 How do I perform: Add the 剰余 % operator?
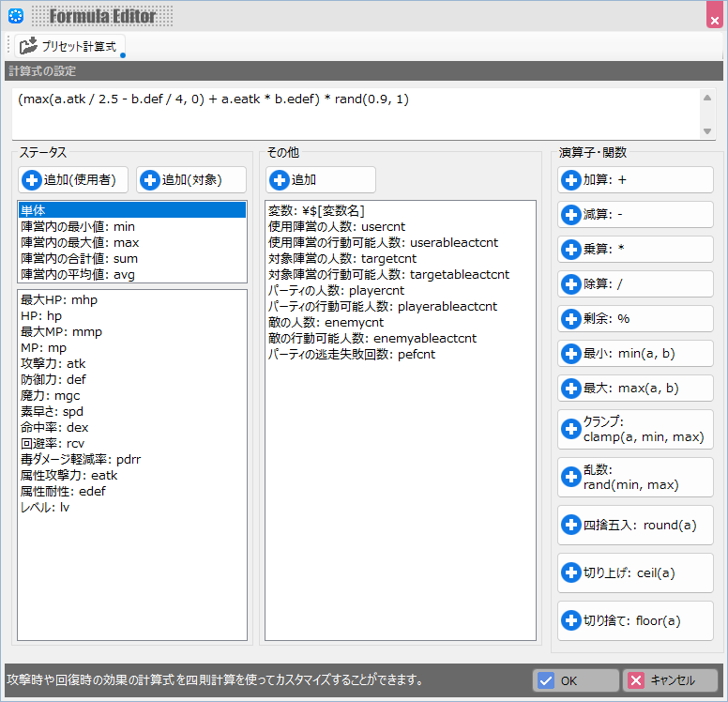[x=634, y=318]
